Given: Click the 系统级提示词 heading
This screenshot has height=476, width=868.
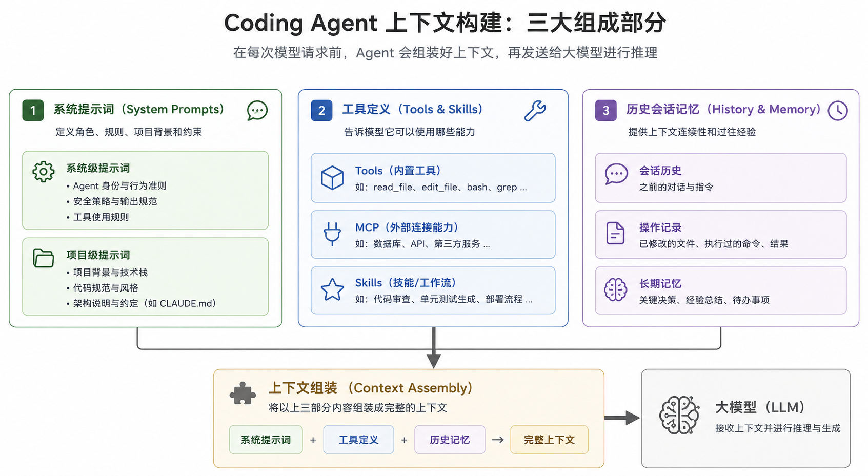Looking at the screenshot, I should click(98, 168).
